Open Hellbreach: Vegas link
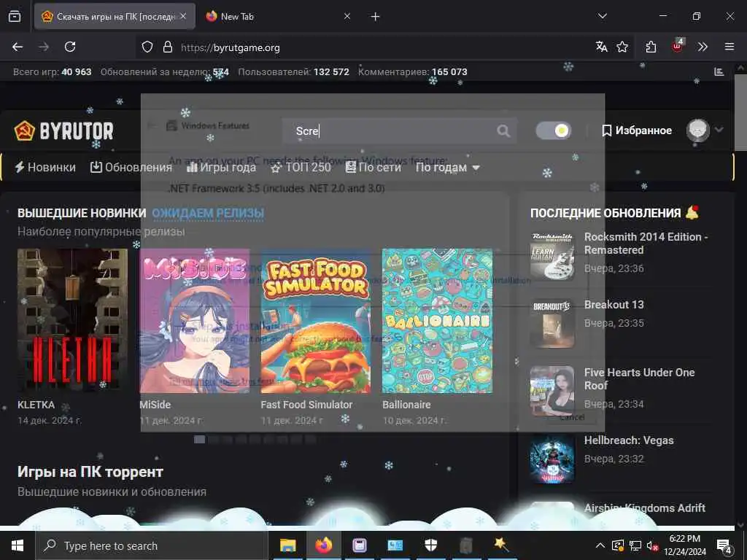Viewport: 747px width, 560px height. [x=629, y=440]
